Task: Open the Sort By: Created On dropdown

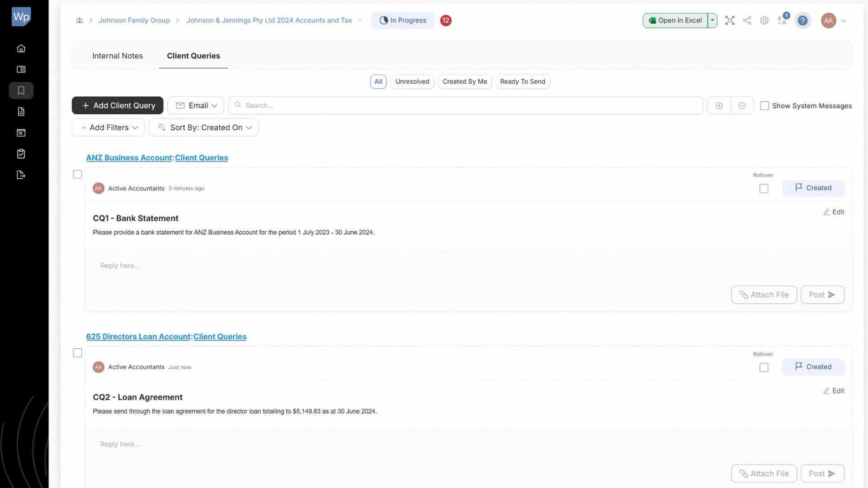Action: (203, 127)
